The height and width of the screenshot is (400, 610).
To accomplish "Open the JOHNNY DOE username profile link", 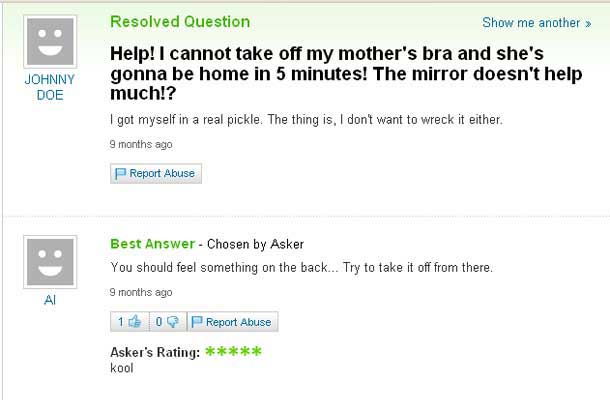I will (x=49, y=86).
